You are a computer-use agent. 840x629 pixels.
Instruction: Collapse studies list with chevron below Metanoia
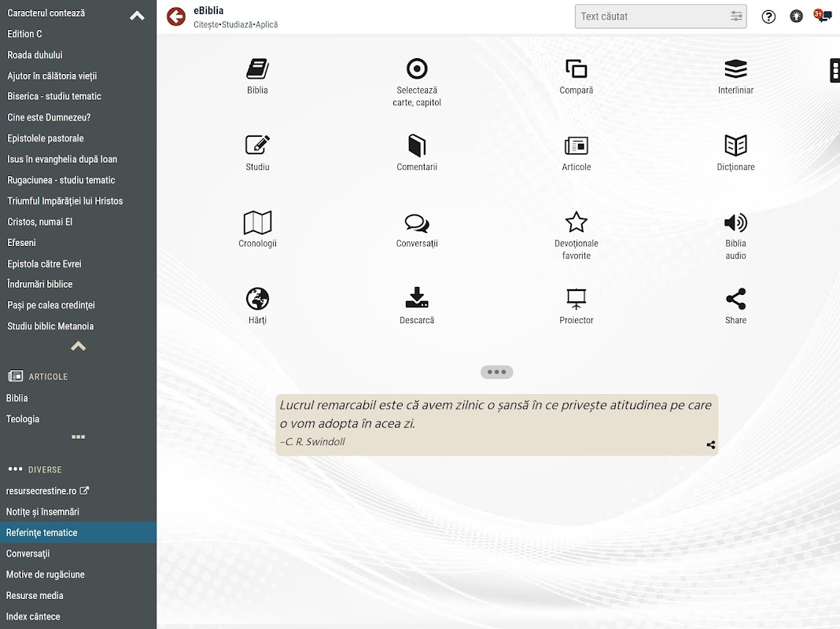coord(78,347)
